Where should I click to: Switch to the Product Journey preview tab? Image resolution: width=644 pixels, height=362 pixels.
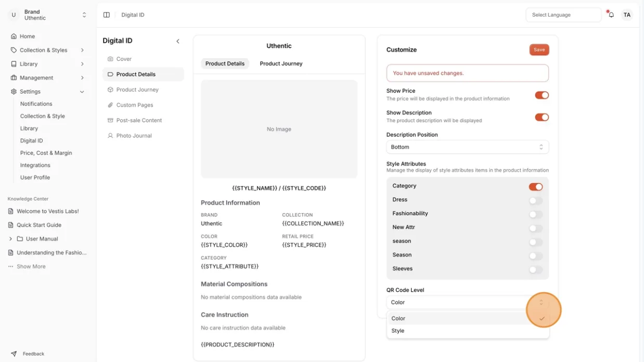pyautogui.click(x=281, y=63)
